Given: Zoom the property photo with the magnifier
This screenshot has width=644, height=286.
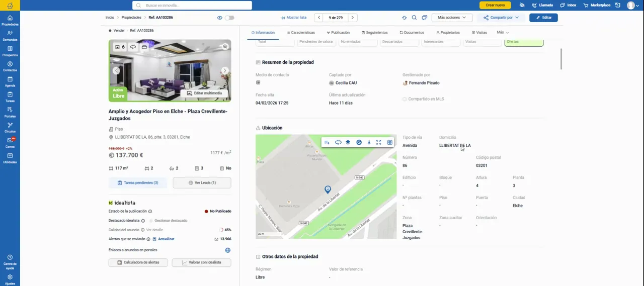Looking at the screenshot, I should [x=225, y=46].
